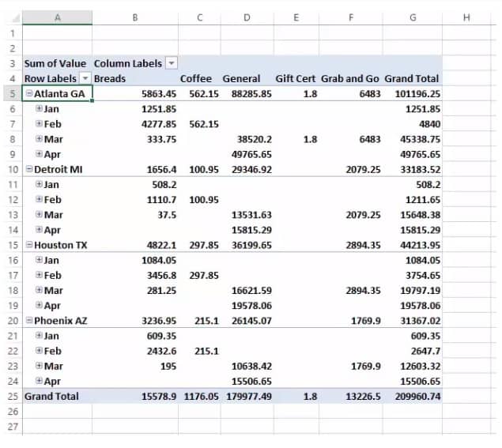Image resolution: width=502 pixels, height=448 pixels.
Task: Expand Feb under Houston TX
Action: pyautogui.click(x=39, y=274)
